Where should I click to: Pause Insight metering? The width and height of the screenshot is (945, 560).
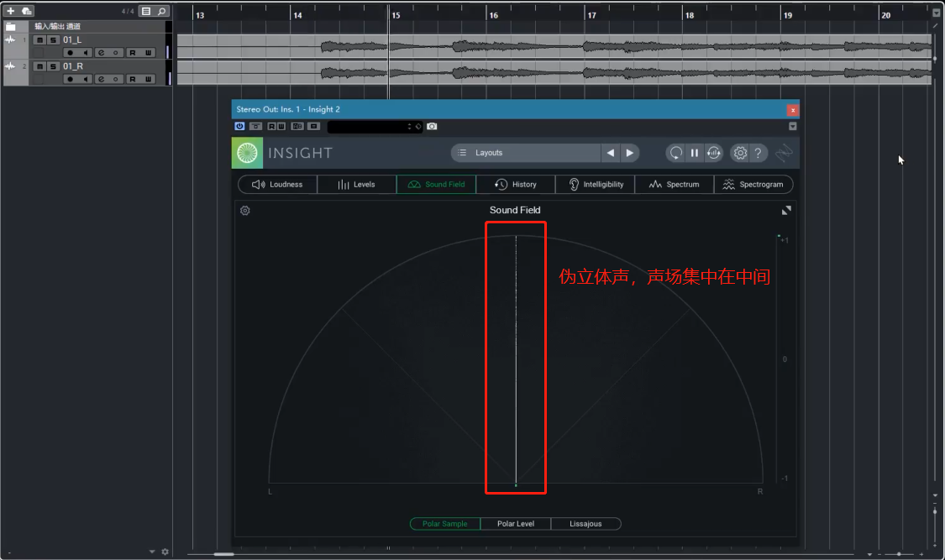point(695,153)
